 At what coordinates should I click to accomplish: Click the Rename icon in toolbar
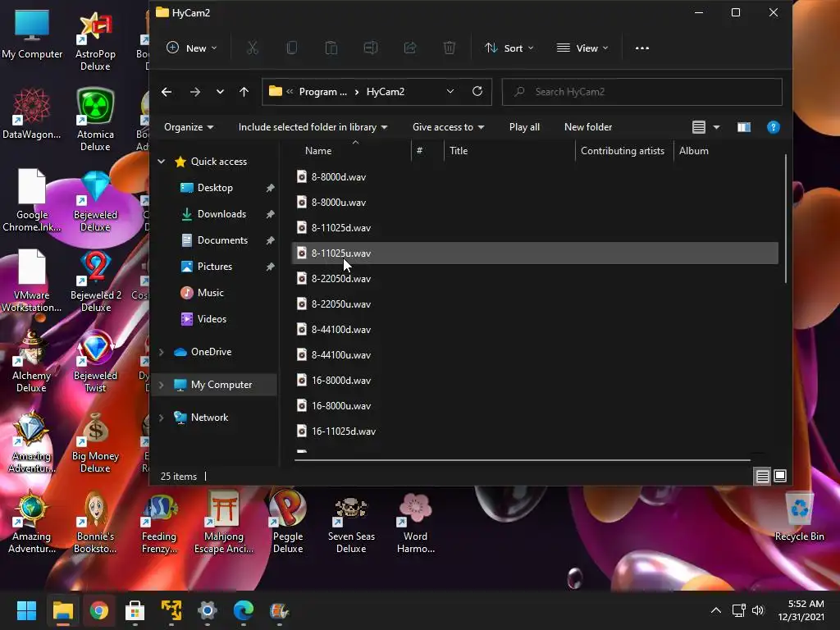pos(371,48)
